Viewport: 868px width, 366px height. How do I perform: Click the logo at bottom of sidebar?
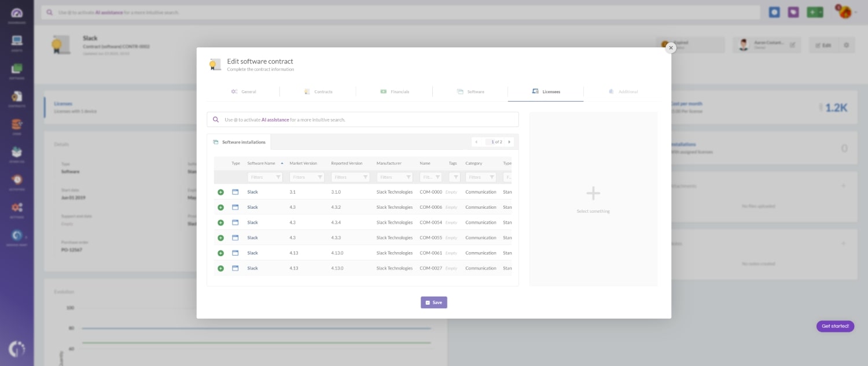click(x=17, y=349)
